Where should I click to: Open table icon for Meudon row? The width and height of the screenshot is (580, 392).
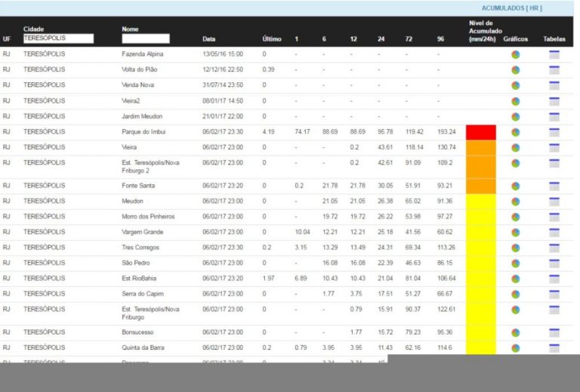pos(554,201)
